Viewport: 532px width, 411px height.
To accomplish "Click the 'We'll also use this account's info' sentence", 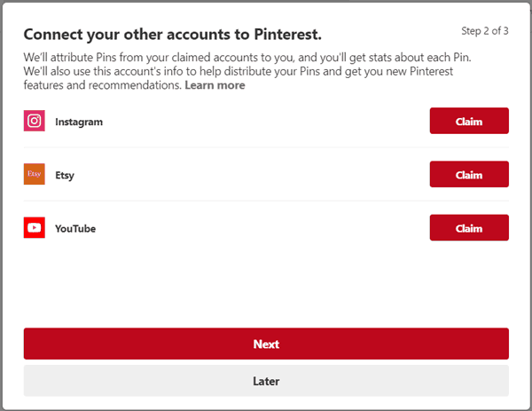I will [239, 71].
